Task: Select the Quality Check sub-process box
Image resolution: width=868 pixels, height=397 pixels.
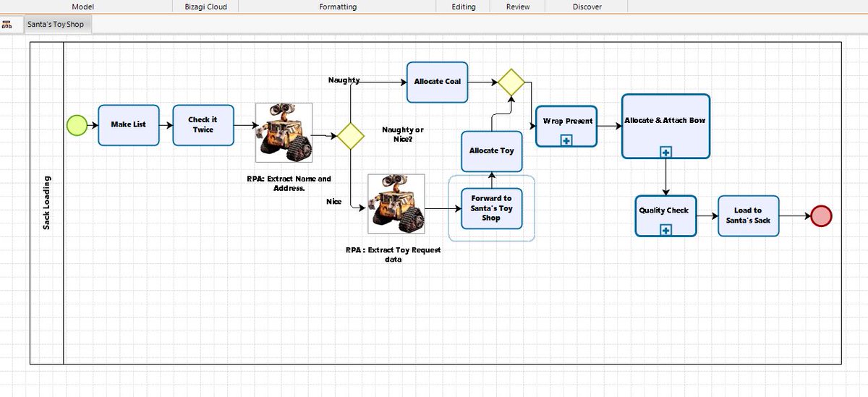Action: click(x=666, y=215)
